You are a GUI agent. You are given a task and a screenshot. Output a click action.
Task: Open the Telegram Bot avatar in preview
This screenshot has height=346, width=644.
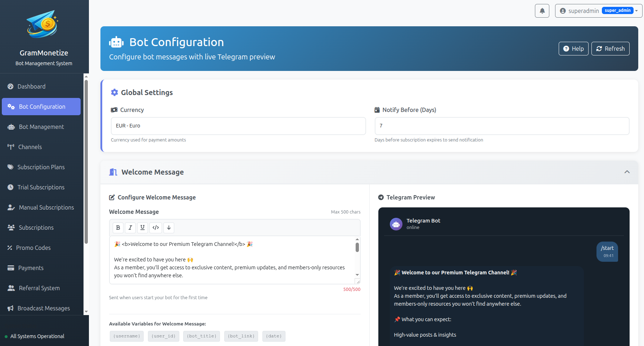(396, 224)
